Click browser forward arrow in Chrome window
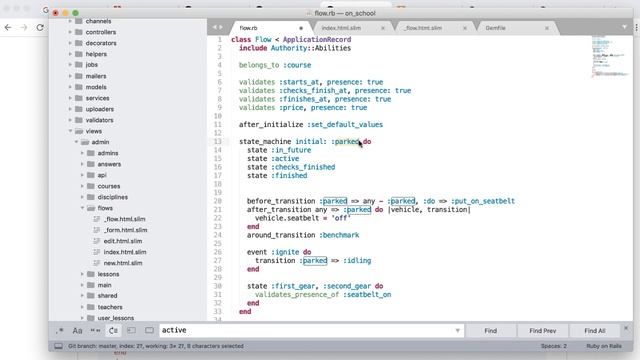This screenshot has width=640, height=360. click(24, 28)
